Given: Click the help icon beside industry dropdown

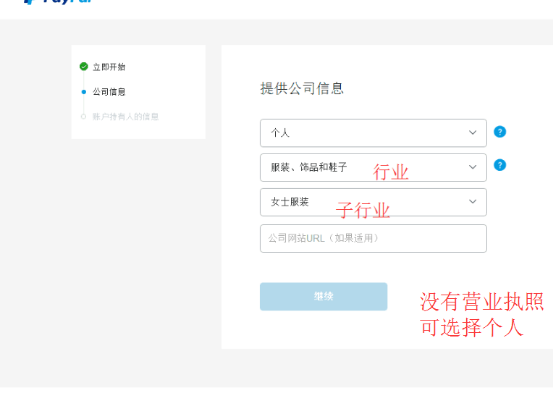Looking at the screenshot, I should [x=500, y=165].
